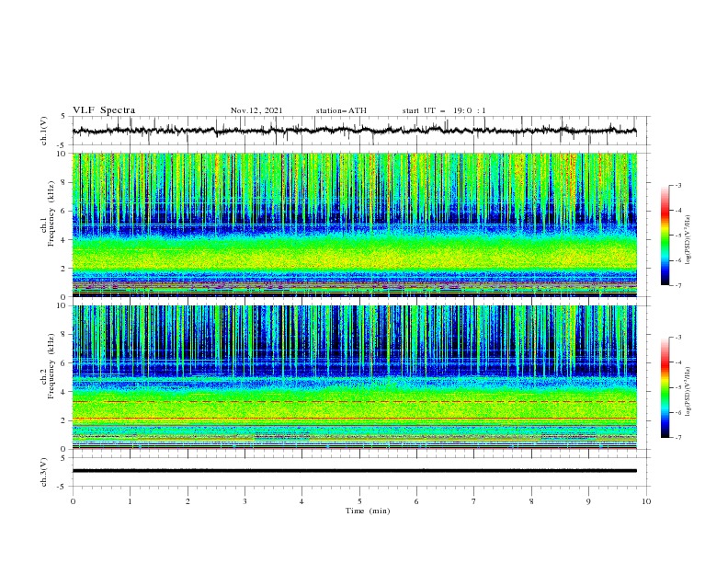This screenshot has height=563, width=728.
Task: Click the "station=ATH" header text
Action: 341,110
